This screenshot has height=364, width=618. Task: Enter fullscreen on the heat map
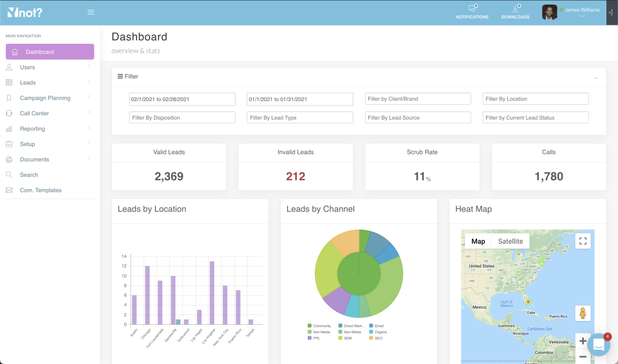click(583, 241)
